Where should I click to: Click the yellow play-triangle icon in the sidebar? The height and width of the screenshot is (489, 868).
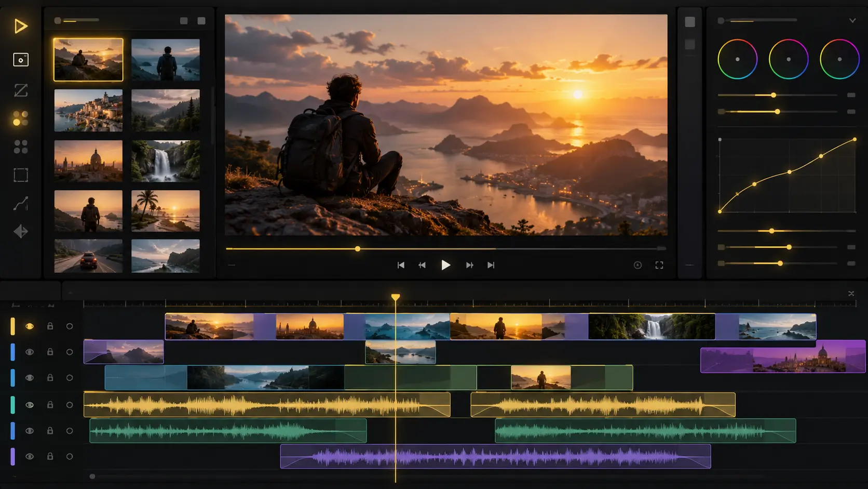coord(21,26)
